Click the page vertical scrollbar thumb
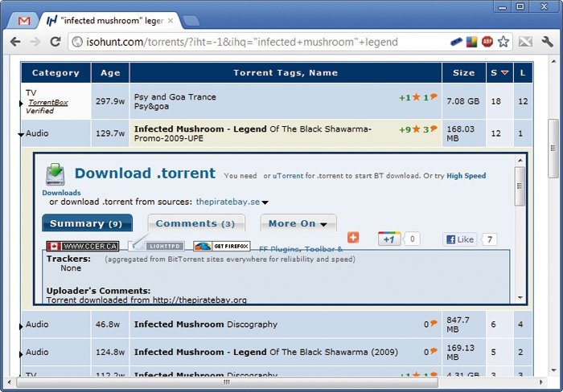Image resolution: width=563 pixels, height=392 pixels. click(553, 148)
